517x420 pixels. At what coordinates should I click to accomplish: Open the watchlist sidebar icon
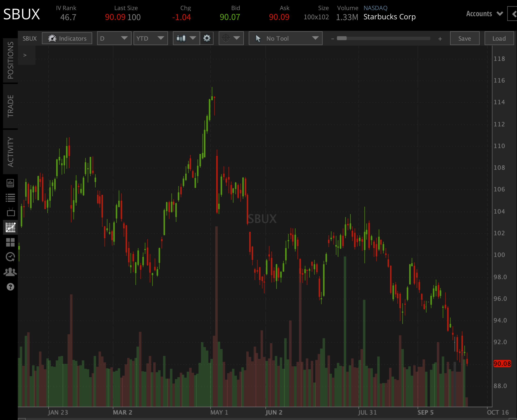pyautogui.click(x=11, y=197)
